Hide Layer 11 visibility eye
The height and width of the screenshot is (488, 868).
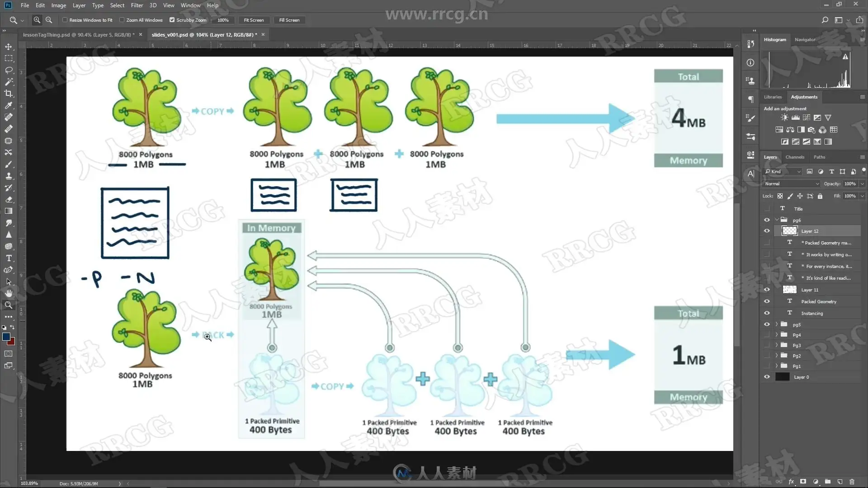tap(767, 290)
